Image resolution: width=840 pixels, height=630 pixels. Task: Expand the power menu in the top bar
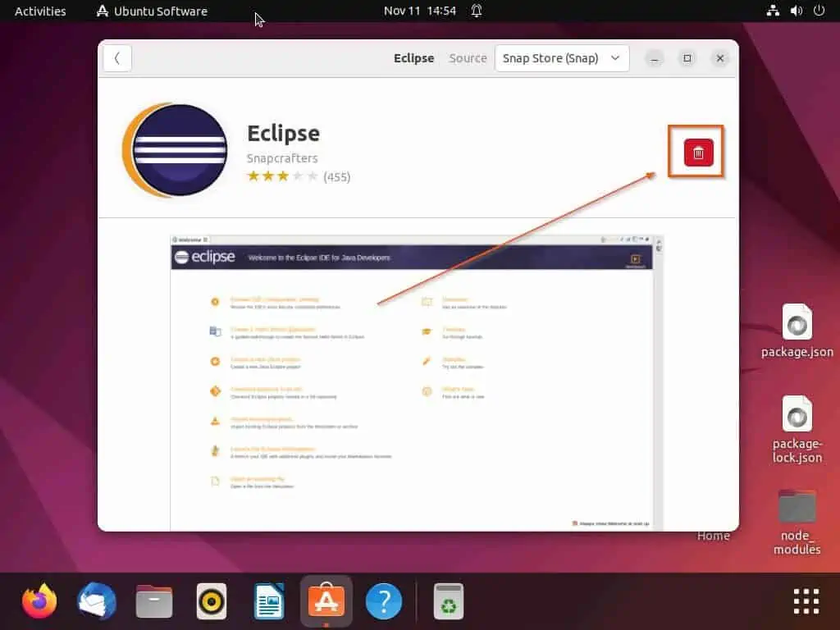819,11
